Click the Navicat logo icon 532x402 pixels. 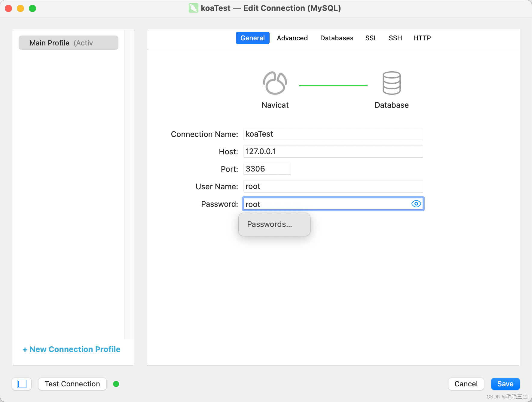coord(275,83)
